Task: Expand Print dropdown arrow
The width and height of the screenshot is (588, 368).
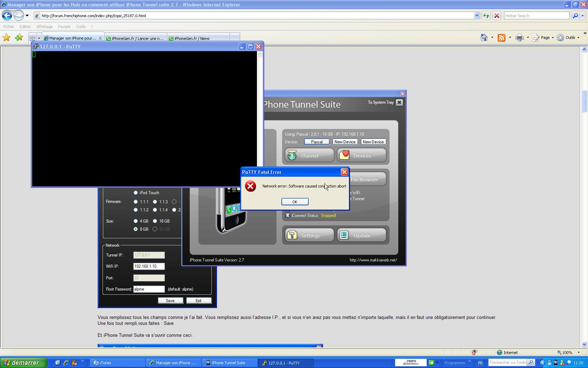Action: (x=527, y=38)
